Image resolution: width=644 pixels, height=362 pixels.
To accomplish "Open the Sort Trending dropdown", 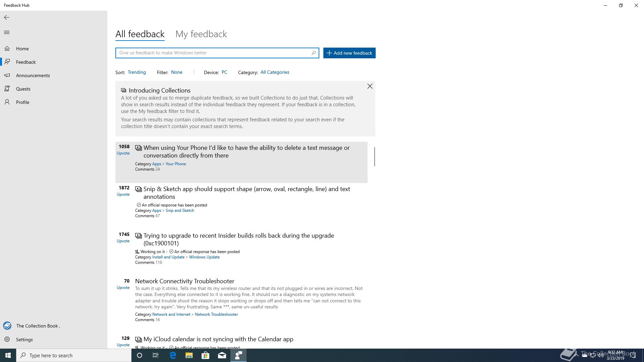I will coord(137,72).
